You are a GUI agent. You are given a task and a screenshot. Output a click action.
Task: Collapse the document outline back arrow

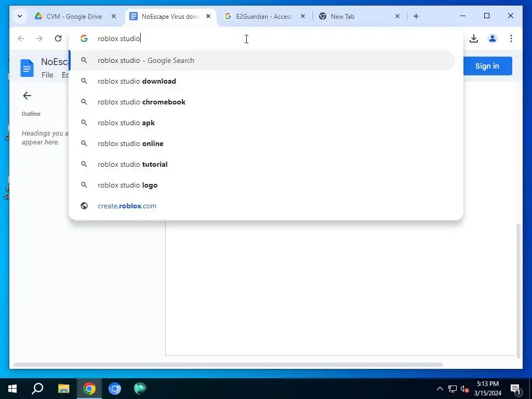pos(27,96)
